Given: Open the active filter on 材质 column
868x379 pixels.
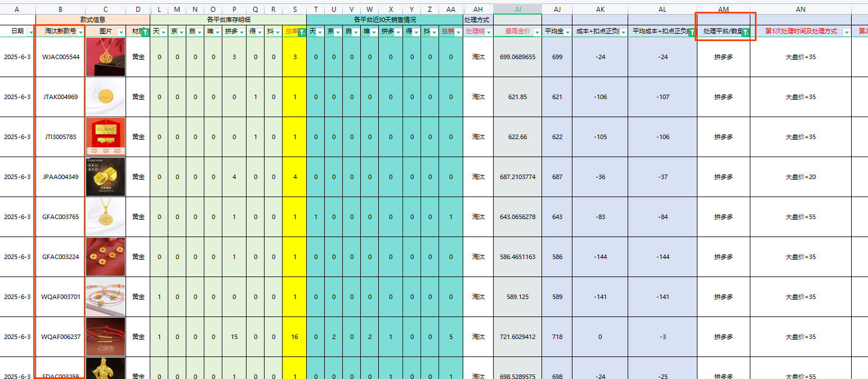Looking at the screenshot, I should 145,33.
